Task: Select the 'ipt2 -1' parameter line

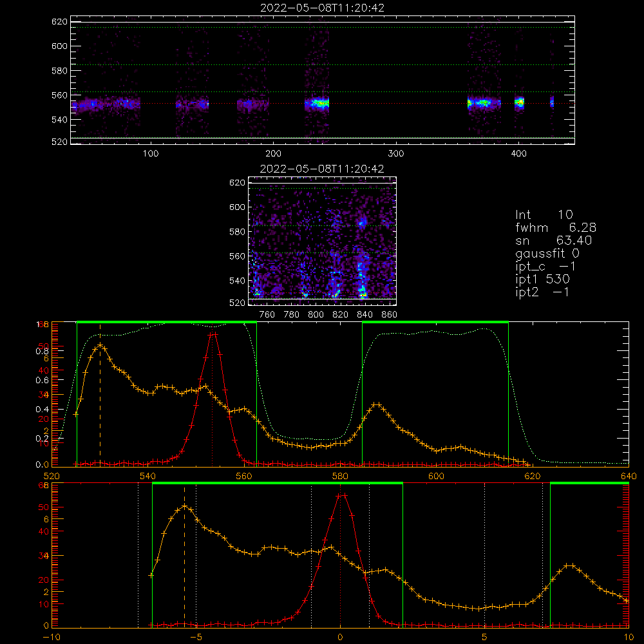Action: 542,292
